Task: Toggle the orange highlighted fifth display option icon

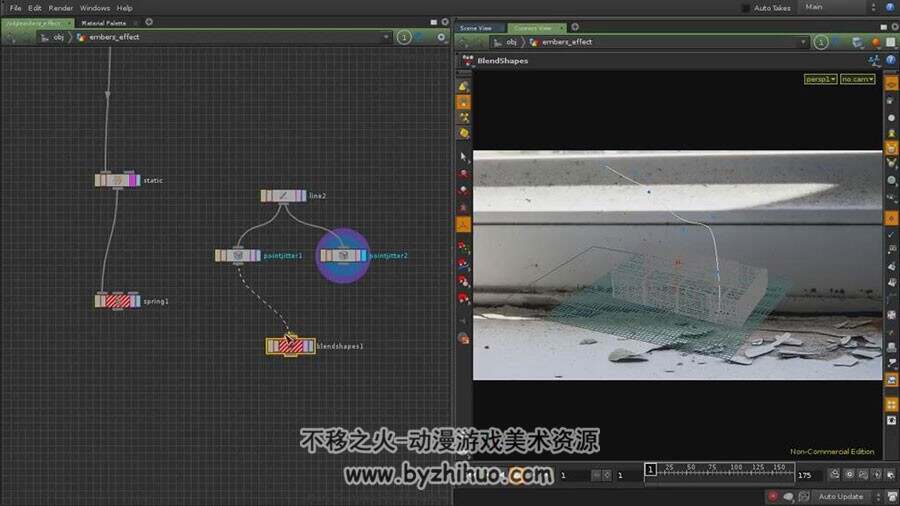Action: (891, 148)
